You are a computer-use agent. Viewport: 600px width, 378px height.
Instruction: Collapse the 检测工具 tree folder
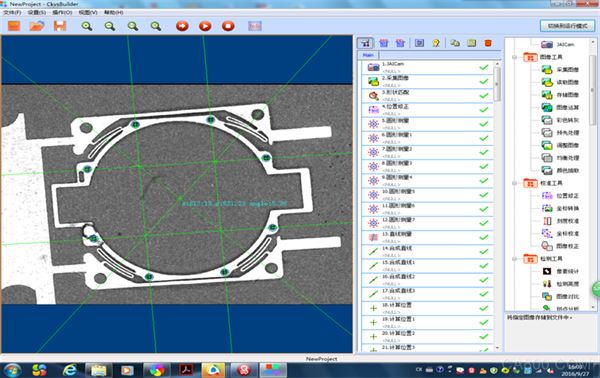point(515,259)
